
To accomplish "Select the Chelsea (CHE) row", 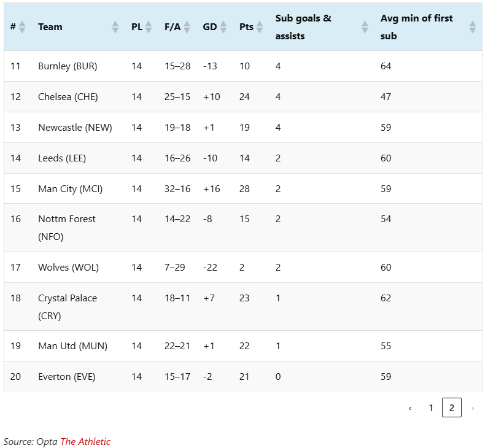I will tap(68, 97).
